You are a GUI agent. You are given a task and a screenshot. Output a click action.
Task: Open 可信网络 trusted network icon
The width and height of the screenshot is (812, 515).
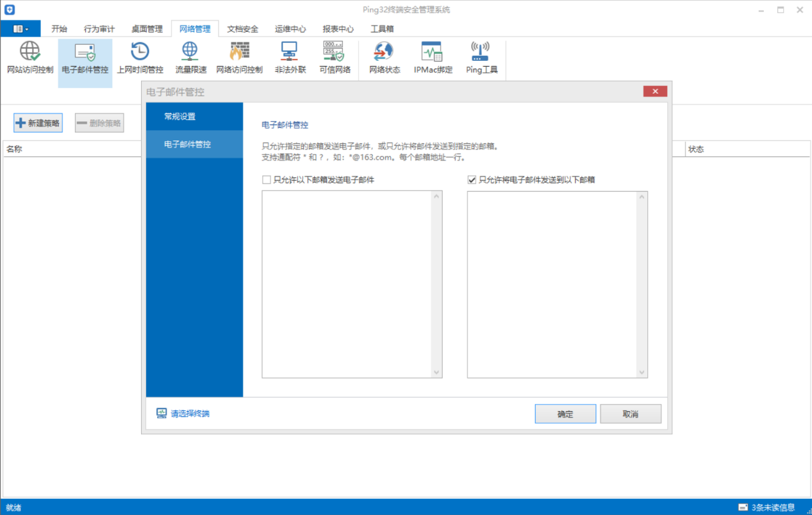pos(334,52)
